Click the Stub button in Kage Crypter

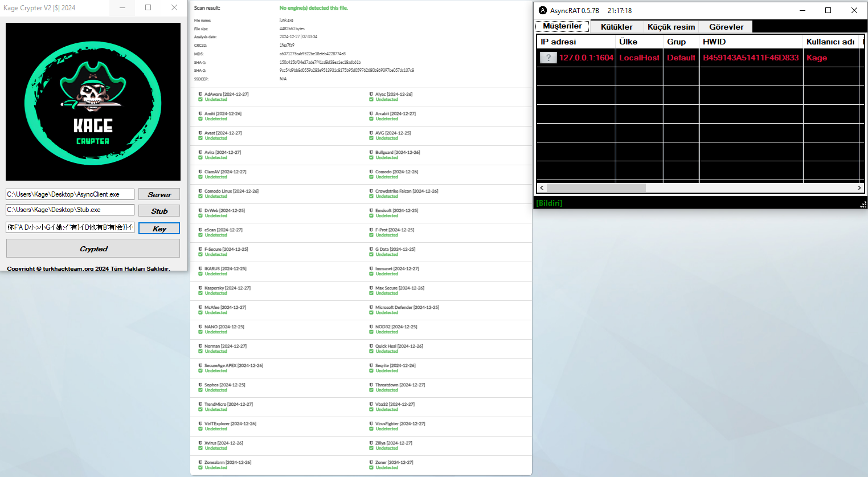point(159,211)
